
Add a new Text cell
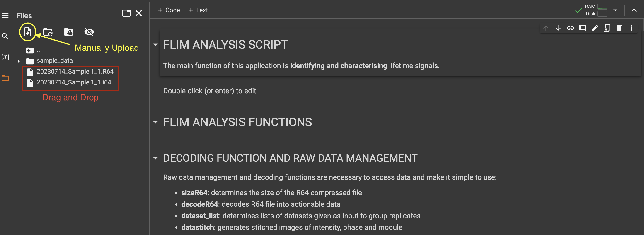pyautogui.click(x=198, y=10)
